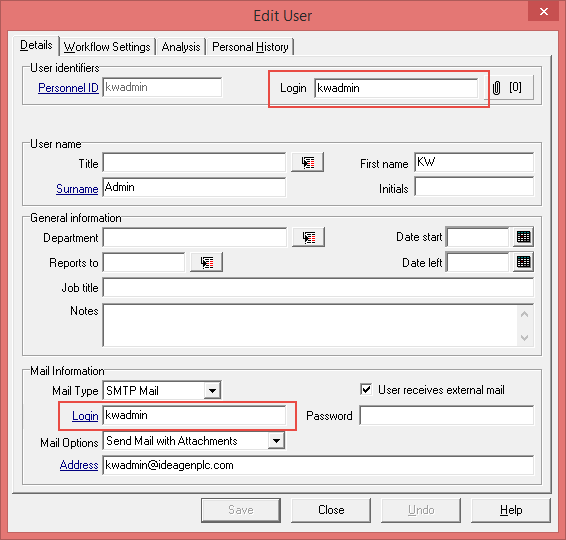Follow the Address link
The height and width of the screenshot is (540, 566).
[79, 465]
